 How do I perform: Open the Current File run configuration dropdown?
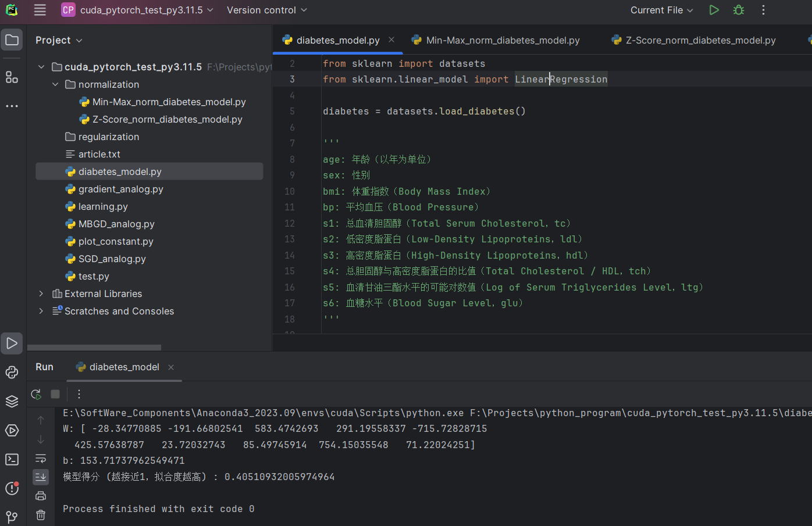661,10
